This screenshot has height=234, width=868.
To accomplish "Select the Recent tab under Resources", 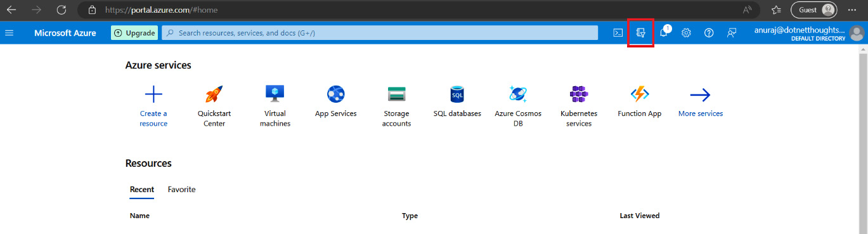I will tap(142, 190).
